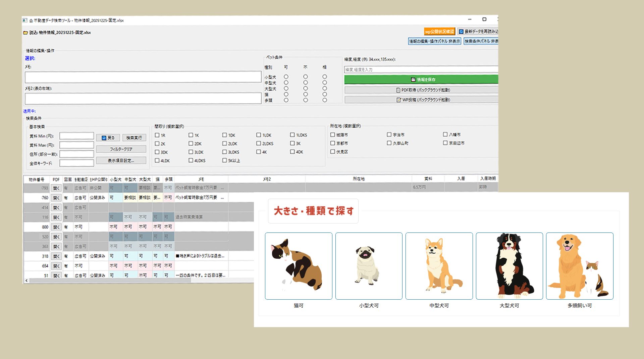Enable the 京都市 location checkbox
This screenshot has height=359, width=644.
333,143
